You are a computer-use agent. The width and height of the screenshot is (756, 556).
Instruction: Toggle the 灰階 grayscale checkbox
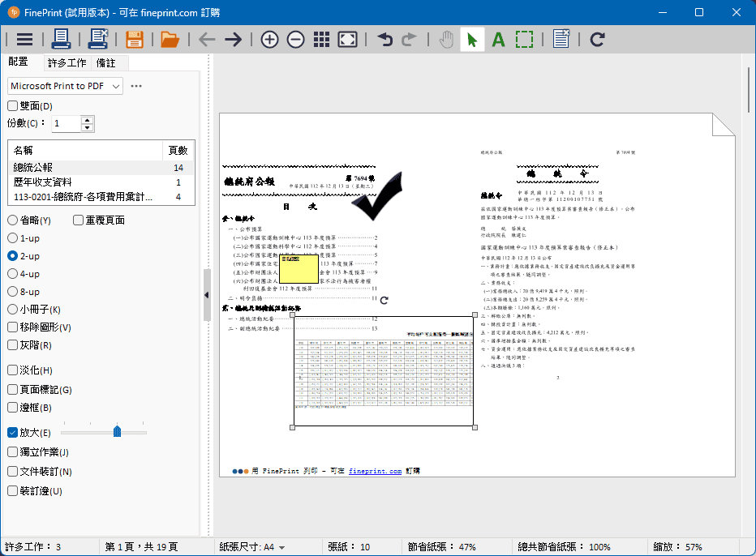[13, 346]
